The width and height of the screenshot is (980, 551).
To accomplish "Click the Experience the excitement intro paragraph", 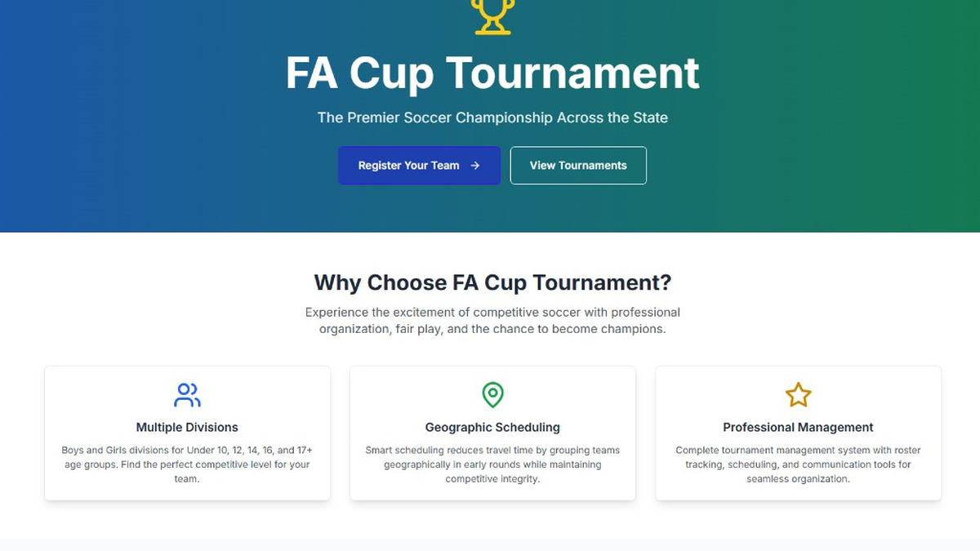I will pos(492,321).
